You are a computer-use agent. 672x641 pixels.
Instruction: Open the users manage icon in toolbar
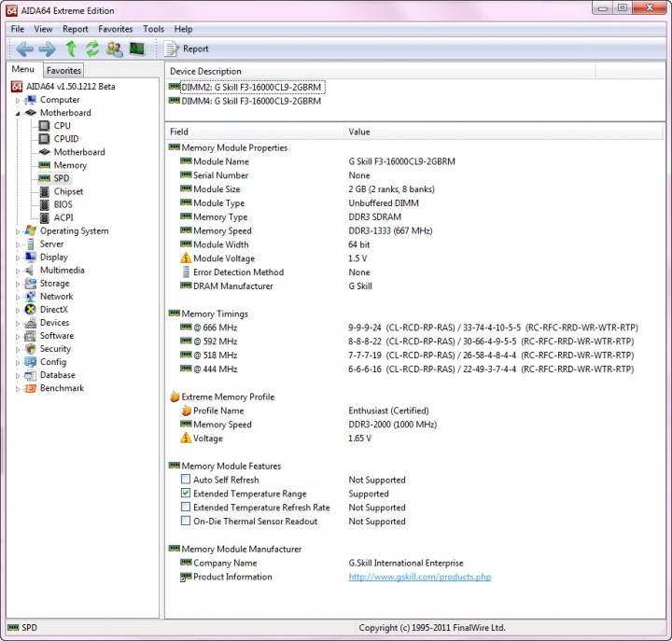(x=115, y=49)
